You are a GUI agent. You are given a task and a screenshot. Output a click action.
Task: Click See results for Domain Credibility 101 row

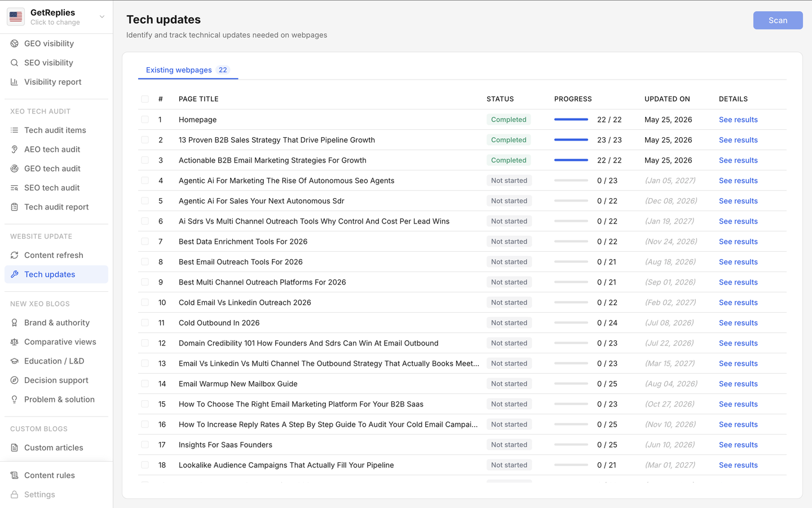[x=738, y=343]
